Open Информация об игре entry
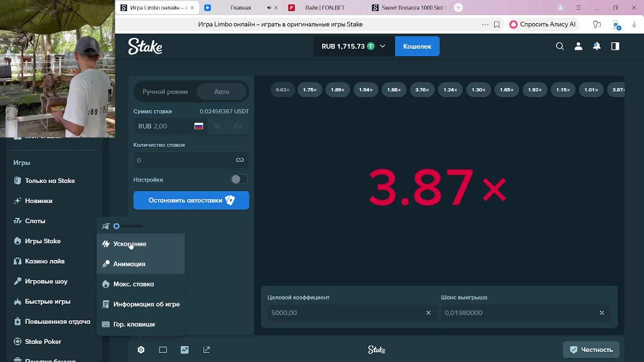Viewport: 644px width, 362px height. (141, 304)
